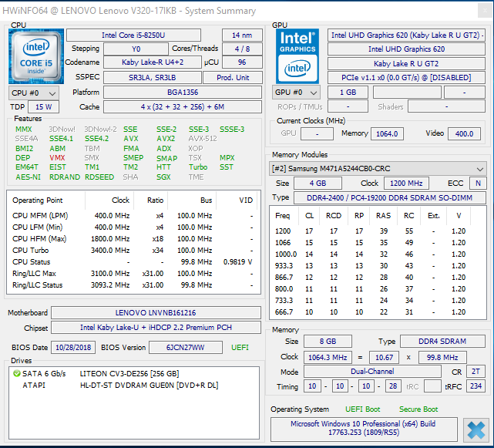Select the Stepping Y0 field

[136, 49]
